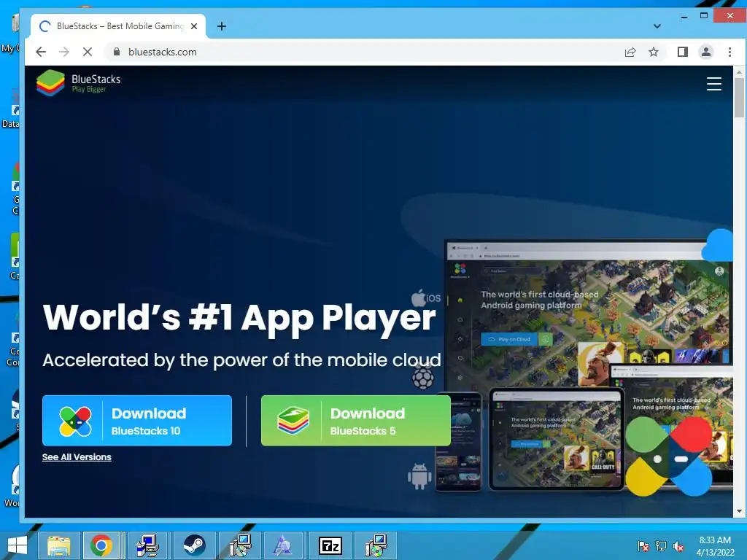Click the Accelerated by the power tagline
This screenshot has width=747, height=560.
(x=242, y=360)
